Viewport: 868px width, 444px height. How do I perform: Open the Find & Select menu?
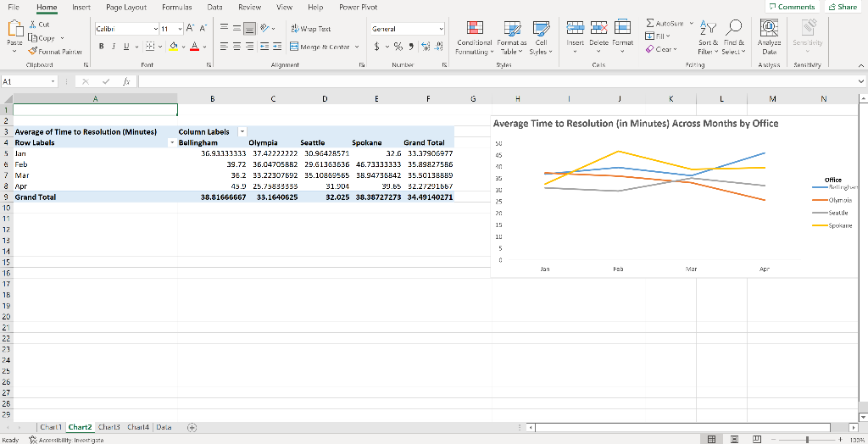click(x=734, y=37)
